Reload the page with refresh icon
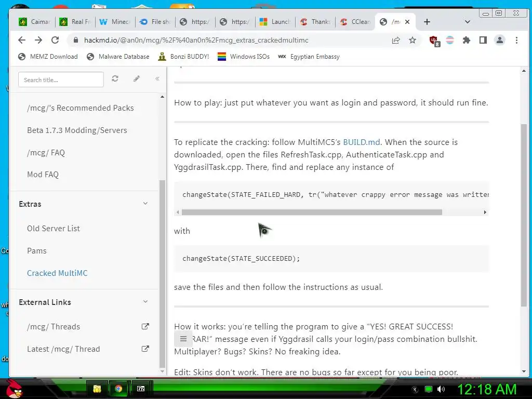 tap(55, 40)
